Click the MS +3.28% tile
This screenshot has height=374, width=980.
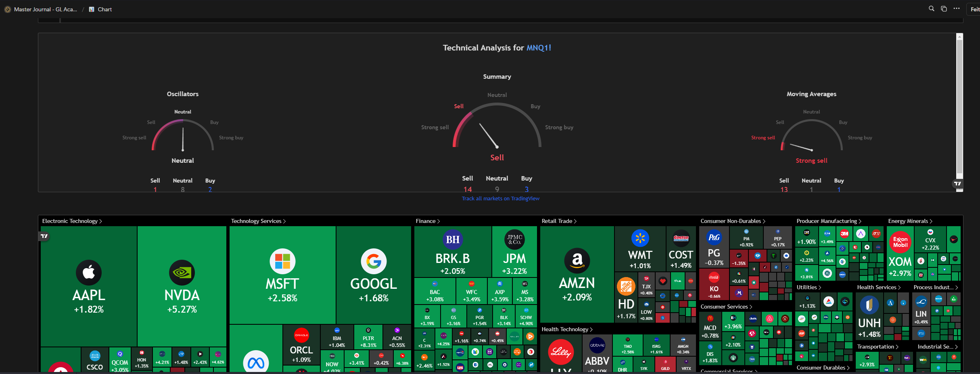(x=524, y=291)
